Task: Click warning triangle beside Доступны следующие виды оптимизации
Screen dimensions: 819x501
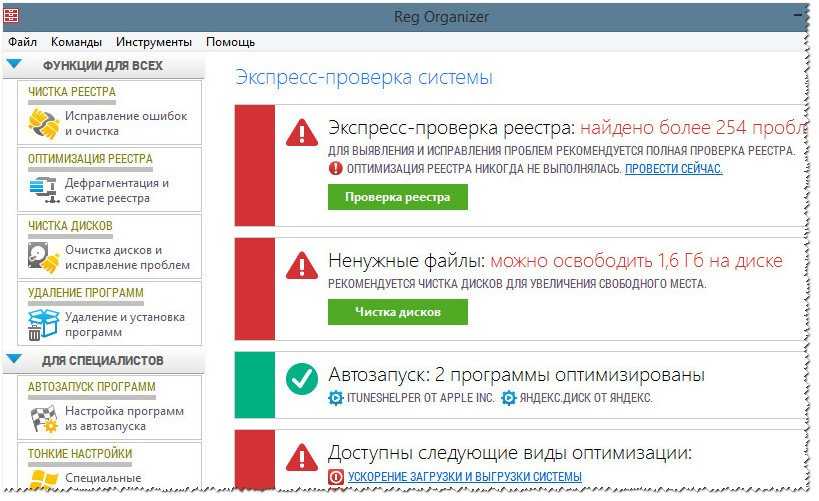Action: point(302,457)
